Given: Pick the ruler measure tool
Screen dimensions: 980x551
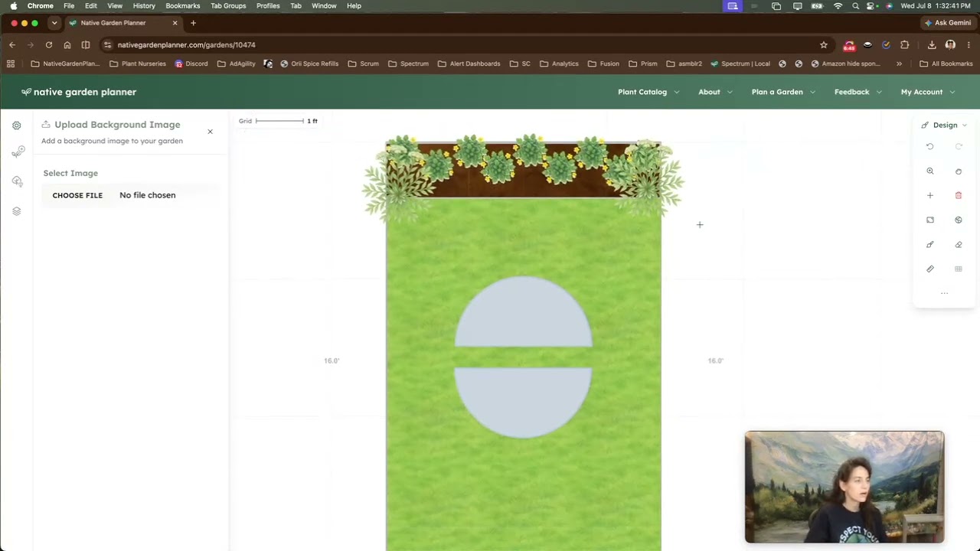Looking at the screenshot, I should pos(930,269).
